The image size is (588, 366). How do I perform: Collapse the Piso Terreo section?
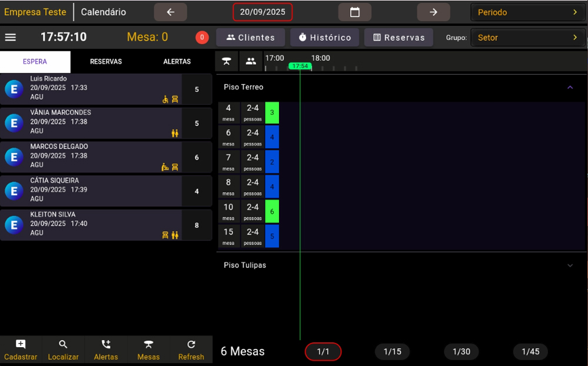[570, 87]
